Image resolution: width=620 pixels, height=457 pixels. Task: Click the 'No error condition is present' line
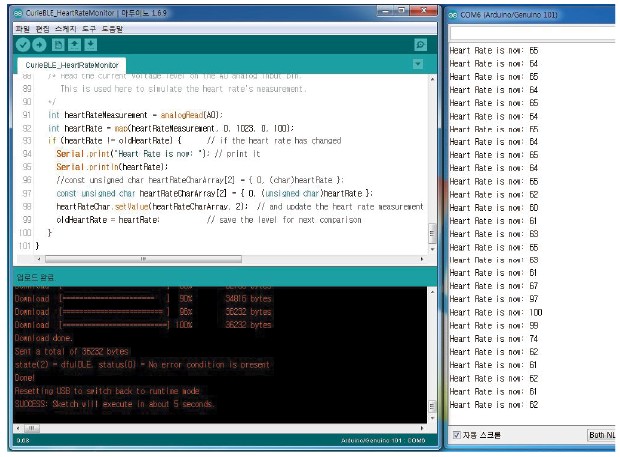[x=142, y=364]
